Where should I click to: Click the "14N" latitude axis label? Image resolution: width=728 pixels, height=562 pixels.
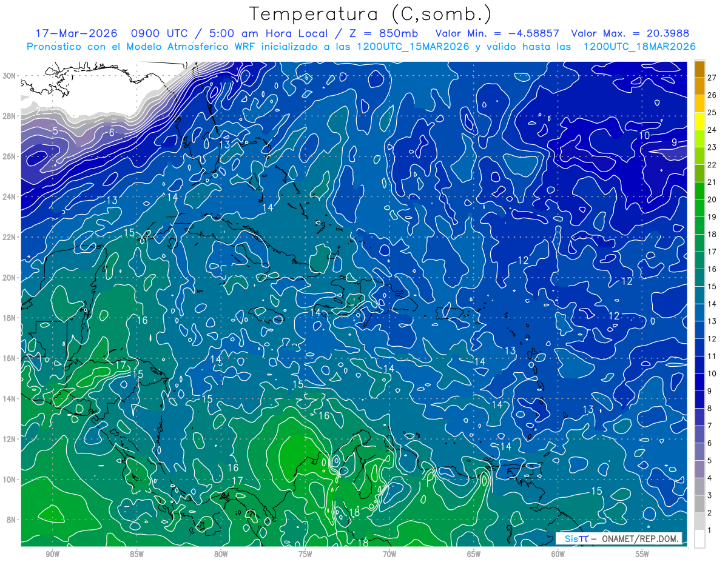pos(9,399)
